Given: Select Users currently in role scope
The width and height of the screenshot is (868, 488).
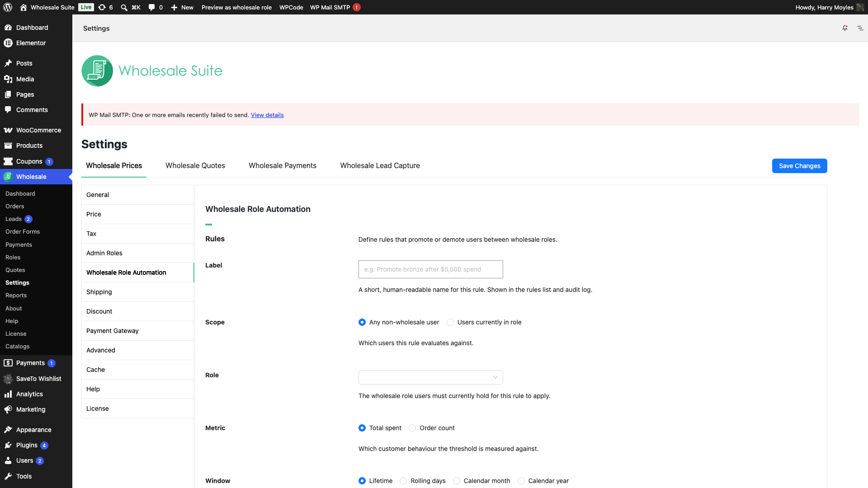Looking at the screenshot, I should [x=450, y=322].
